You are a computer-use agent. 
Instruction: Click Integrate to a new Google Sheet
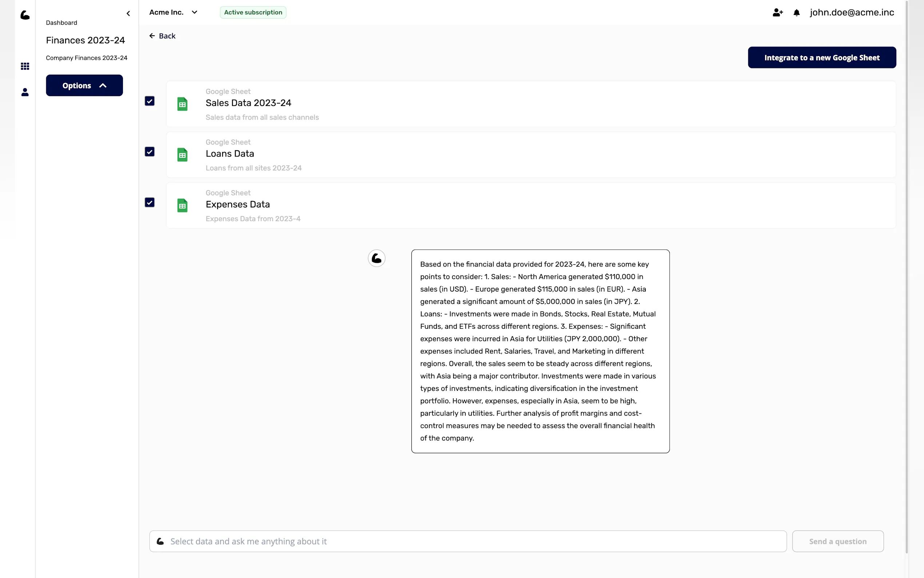tap(822, 58)
